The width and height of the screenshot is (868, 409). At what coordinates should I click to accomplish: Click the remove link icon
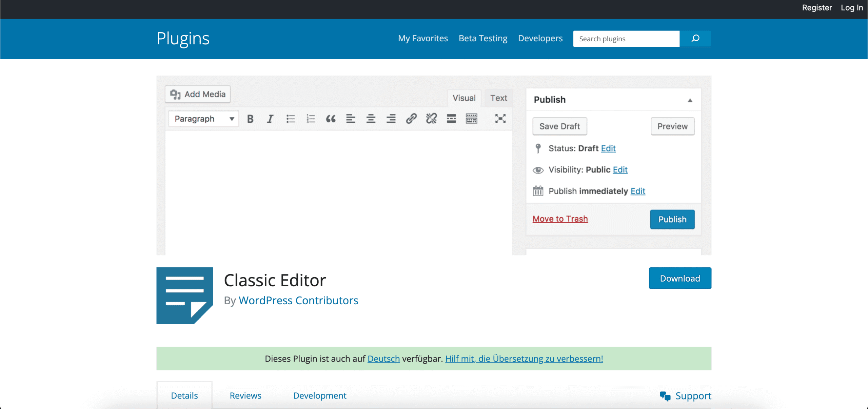(431, 119)
